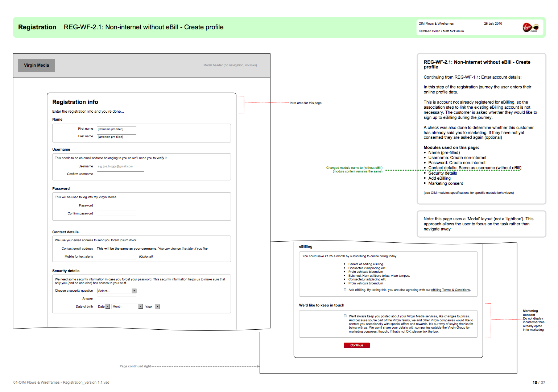
Task: Click the 'Security details' section heading
Action: [x=66, y=271]
